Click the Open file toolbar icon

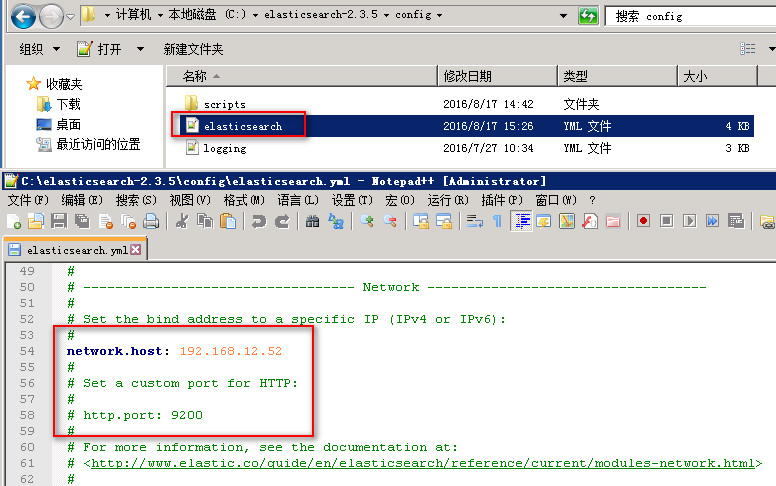pyautogui.click(x=36, y=221)
